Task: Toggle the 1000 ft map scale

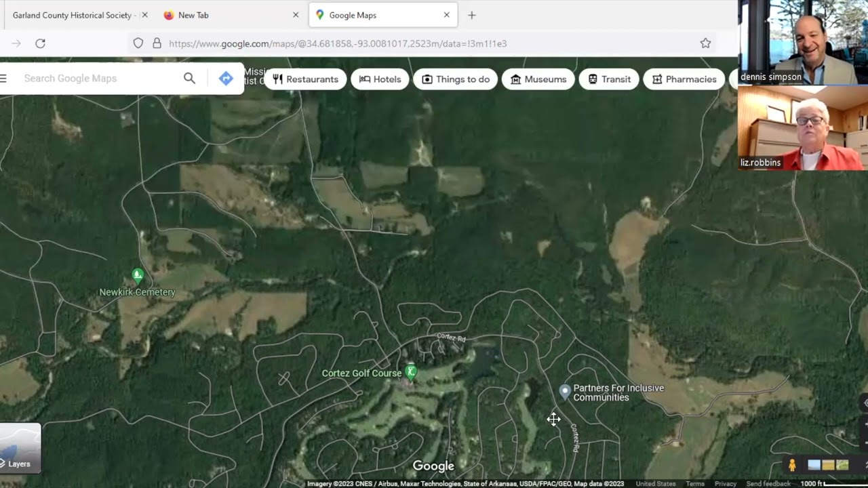Action: coord(833,484)
